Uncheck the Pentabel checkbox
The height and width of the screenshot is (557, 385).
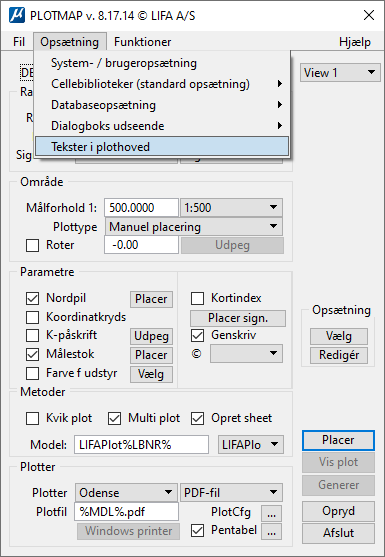197,531
